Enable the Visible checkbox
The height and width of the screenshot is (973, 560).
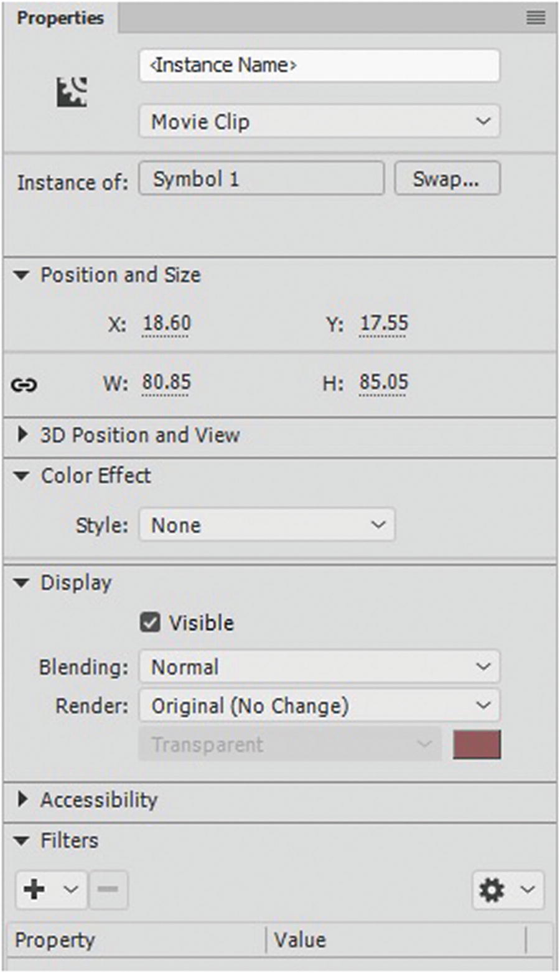(x=149, y=622)
